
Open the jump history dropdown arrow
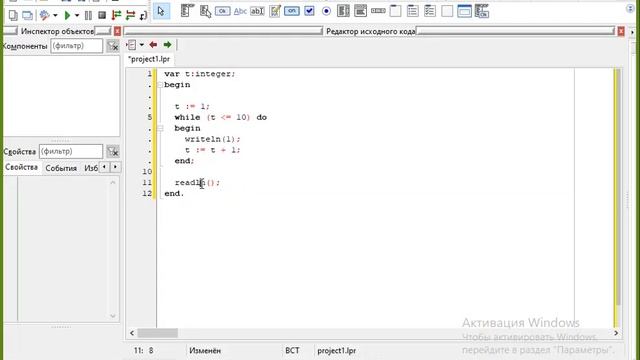tap(142, 45)
